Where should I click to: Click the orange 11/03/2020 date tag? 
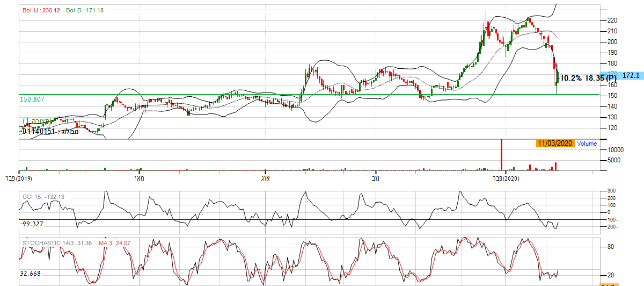[x=555, y=144]
